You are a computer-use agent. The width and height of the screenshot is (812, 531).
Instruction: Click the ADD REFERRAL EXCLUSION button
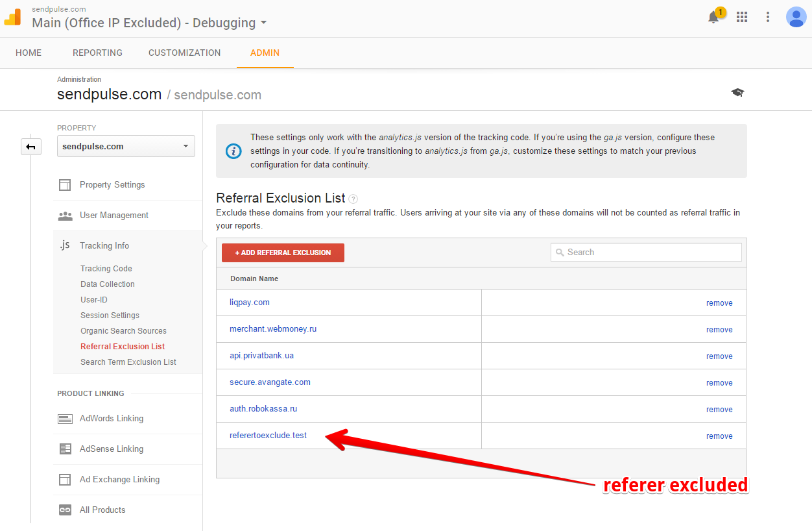click(283, 253)
